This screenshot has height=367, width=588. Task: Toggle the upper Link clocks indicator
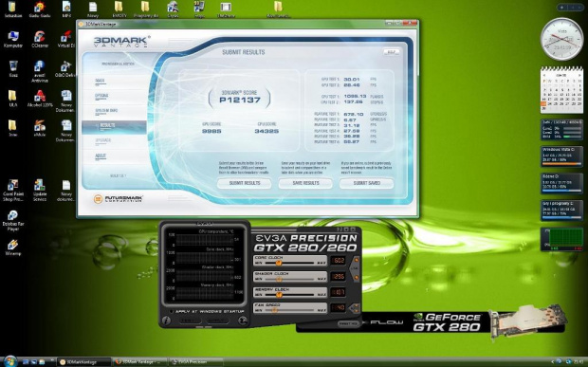point(356,260)
